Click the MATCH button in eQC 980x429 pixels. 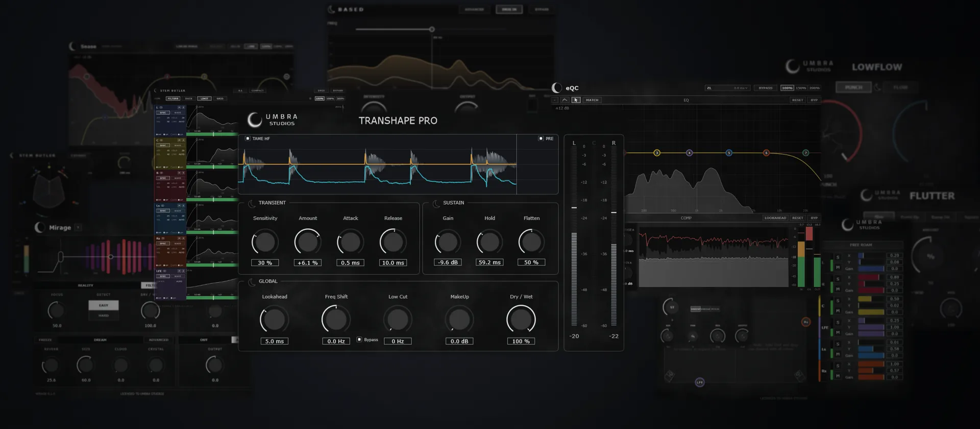coord(592,100)
